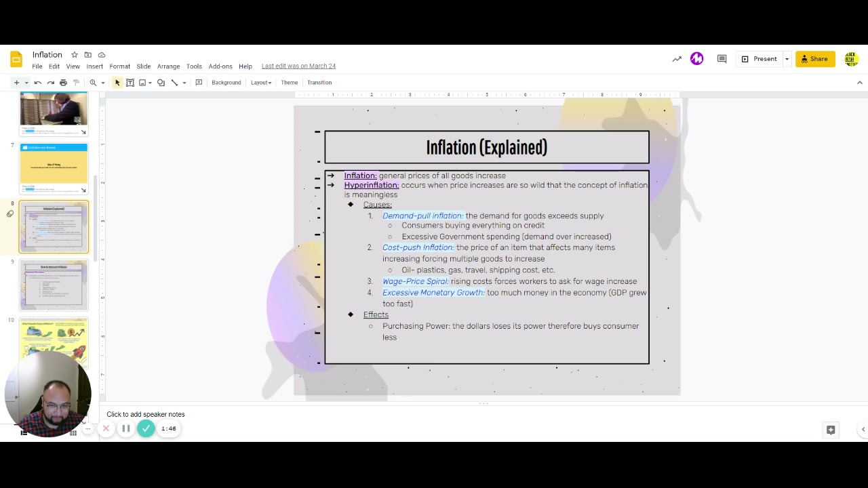Click the Zoom magnifier tool
This screenshot has width=868, height=488.
click(x=93, y=83)
